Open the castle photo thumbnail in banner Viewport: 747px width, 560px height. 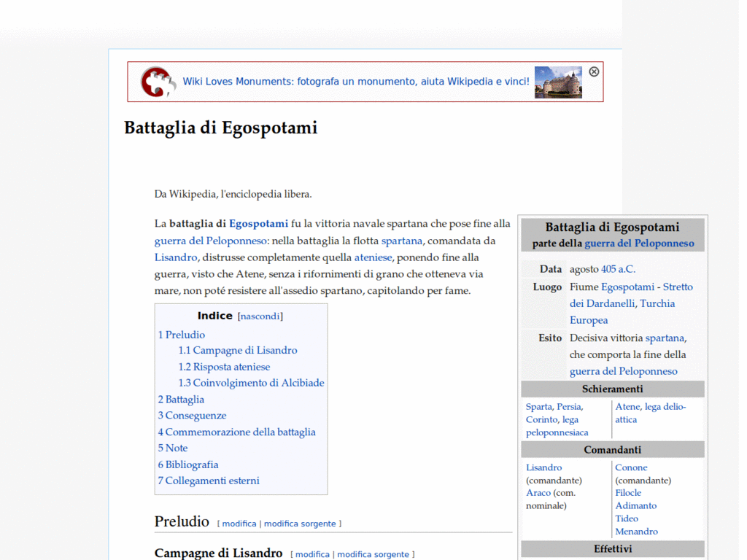[558, 82]
